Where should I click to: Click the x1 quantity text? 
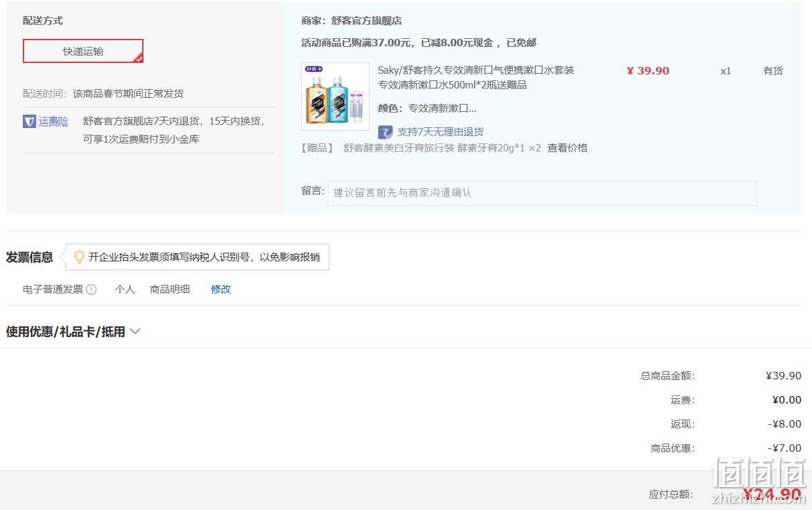[726, 71]
